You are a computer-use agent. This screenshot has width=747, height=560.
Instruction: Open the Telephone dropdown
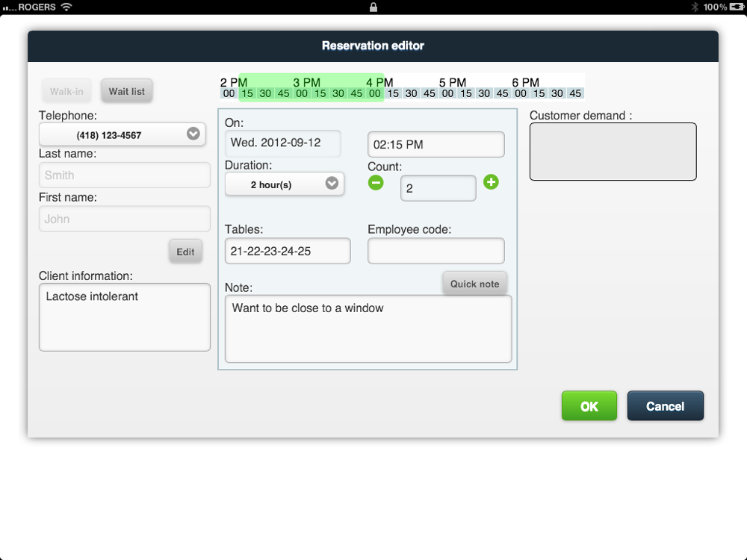click(122, 134)
